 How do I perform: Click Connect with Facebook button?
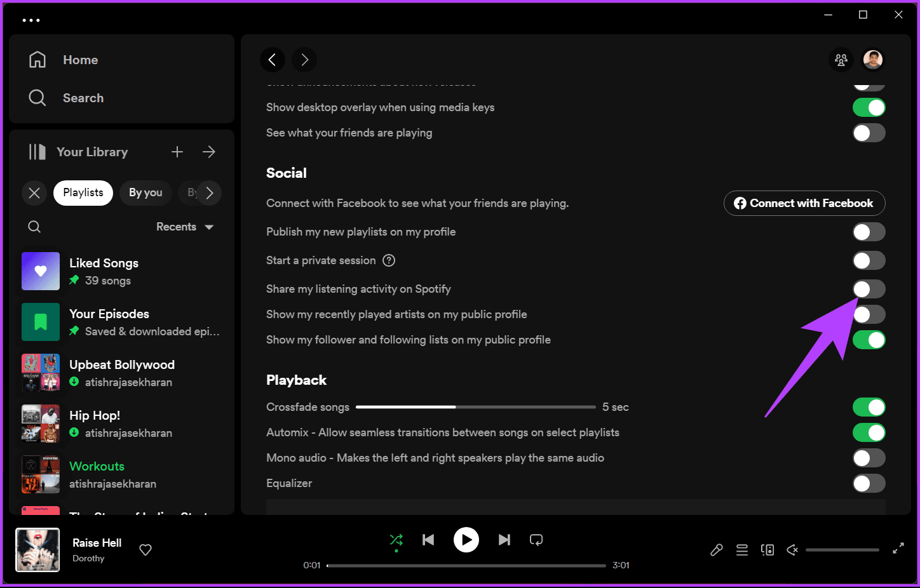point(804,203)
